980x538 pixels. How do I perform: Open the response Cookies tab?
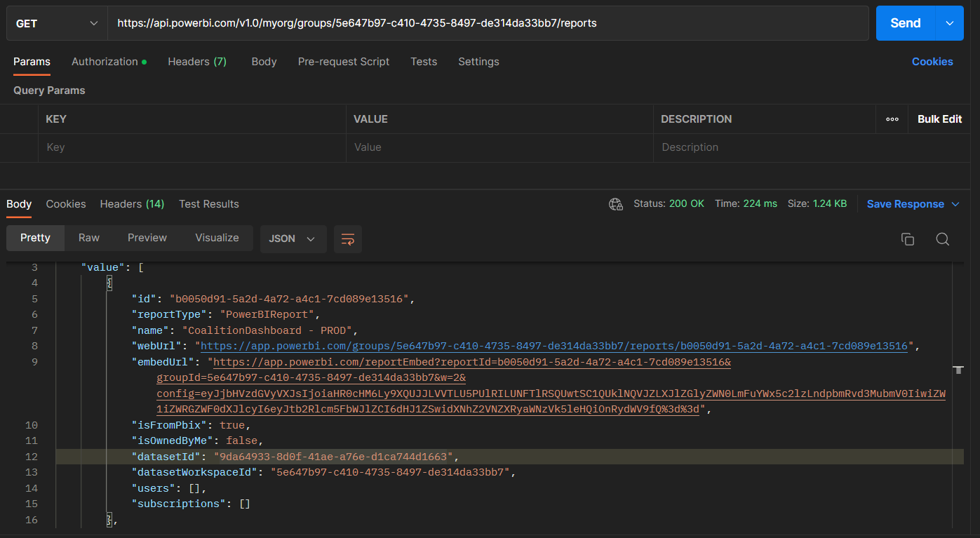point(66,204)
